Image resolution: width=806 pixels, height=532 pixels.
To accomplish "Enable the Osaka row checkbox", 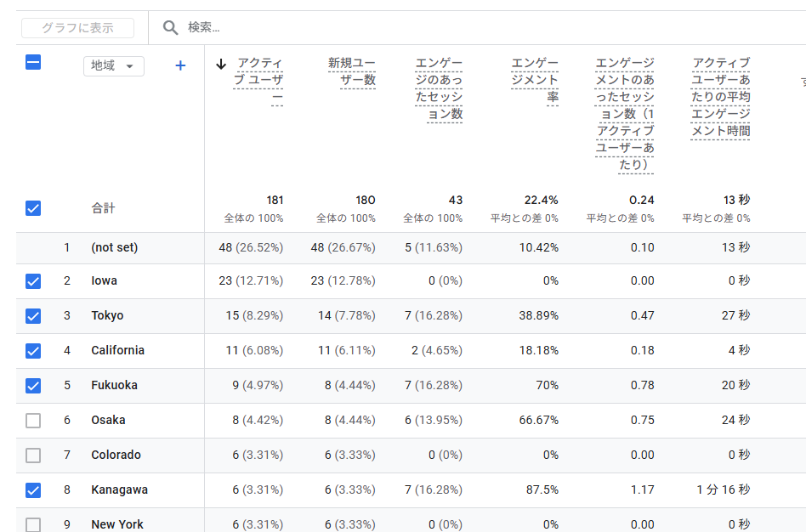I will pos(32,420).
